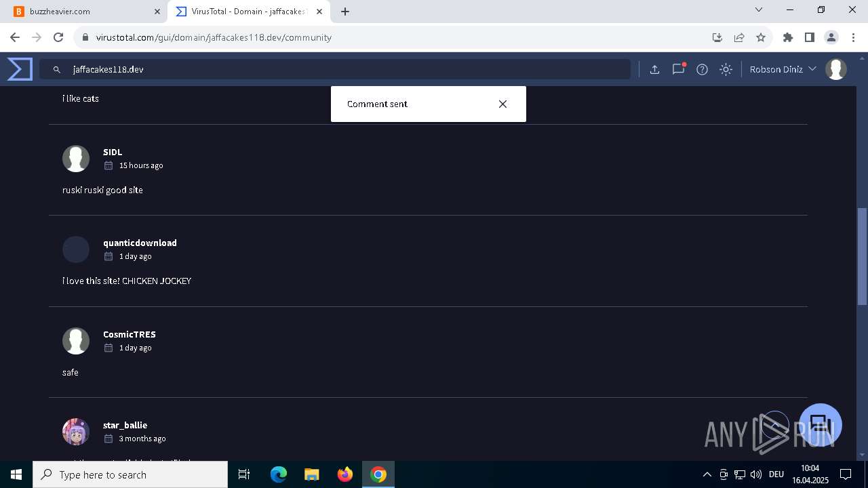
Task: Open the SIDL profile name
Action: click(x=113, y=152)
